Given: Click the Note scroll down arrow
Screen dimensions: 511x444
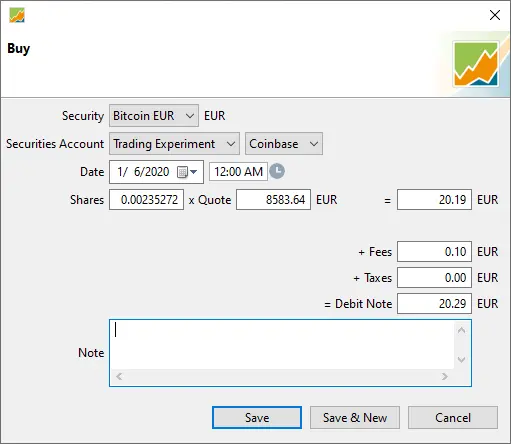Looking at the screenshot, I should pos(462,360).
